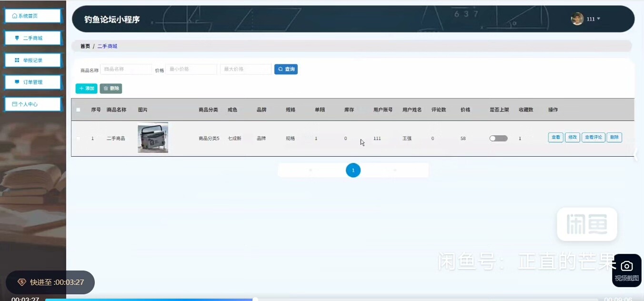Click 查看评论 button in the row

(594, 137)
